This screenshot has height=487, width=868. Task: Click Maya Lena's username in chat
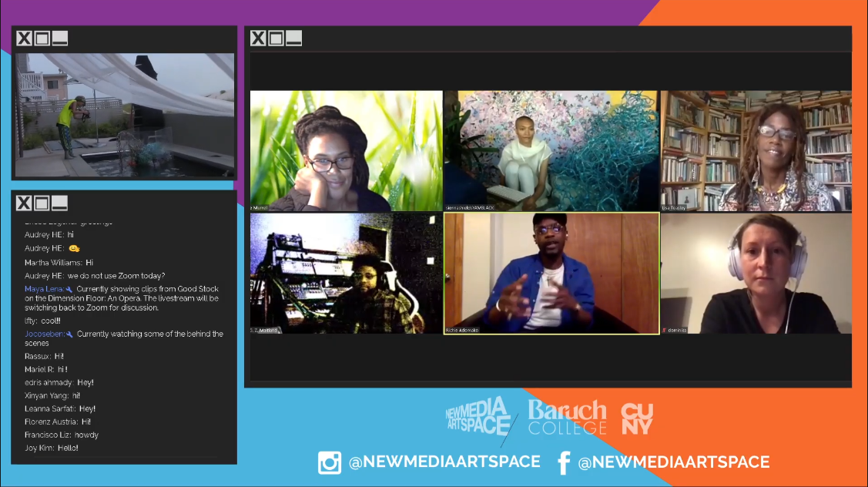(45, 289)
